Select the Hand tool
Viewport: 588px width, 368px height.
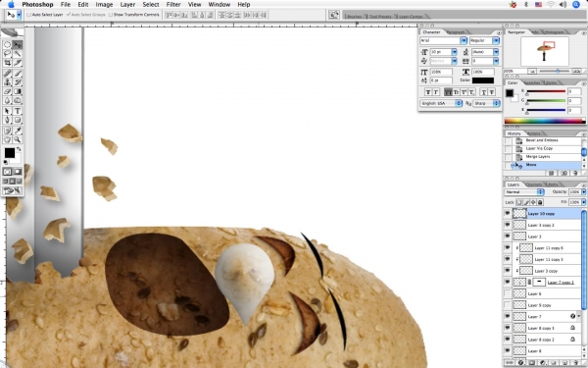tap(7, 139)
